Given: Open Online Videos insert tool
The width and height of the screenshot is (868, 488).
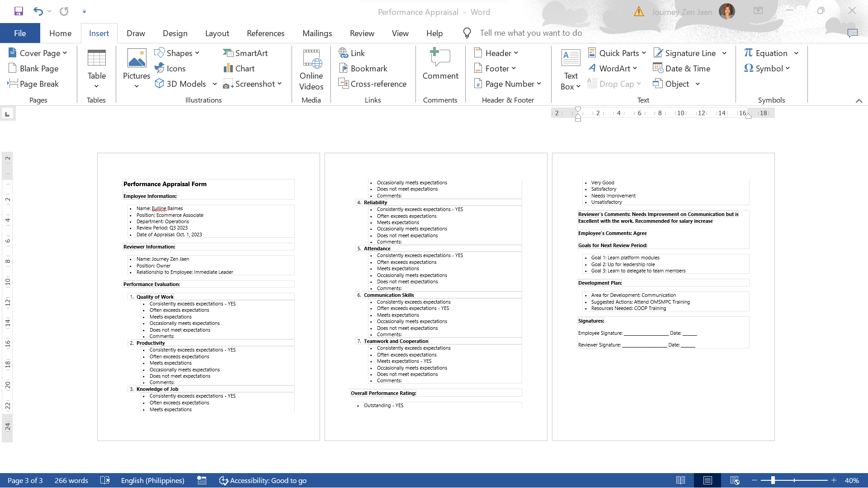Looking at the screenshot, I should (x=311, y=70).
